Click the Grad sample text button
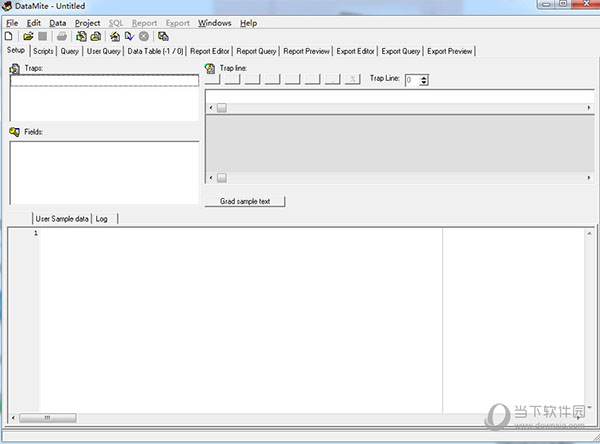Image resolution: width=600 pixels, height=444 pixels. click(245, 201)
